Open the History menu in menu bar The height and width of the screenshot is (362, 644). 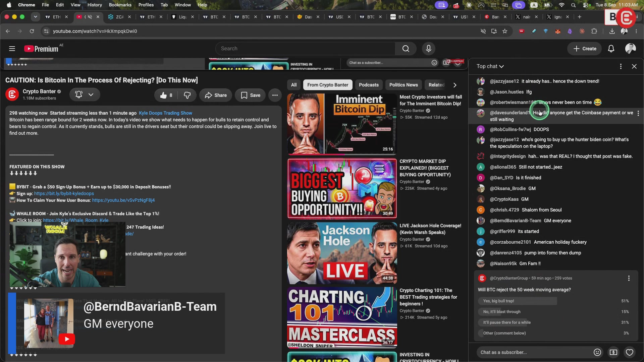(x=95, y=5)
